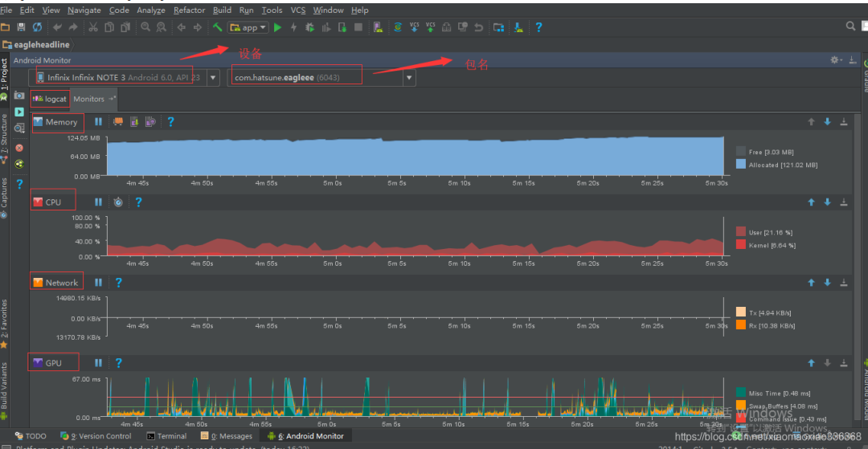Pause the Memory monitor
This screenshot has width=868, height=449.
click(98, 122)
